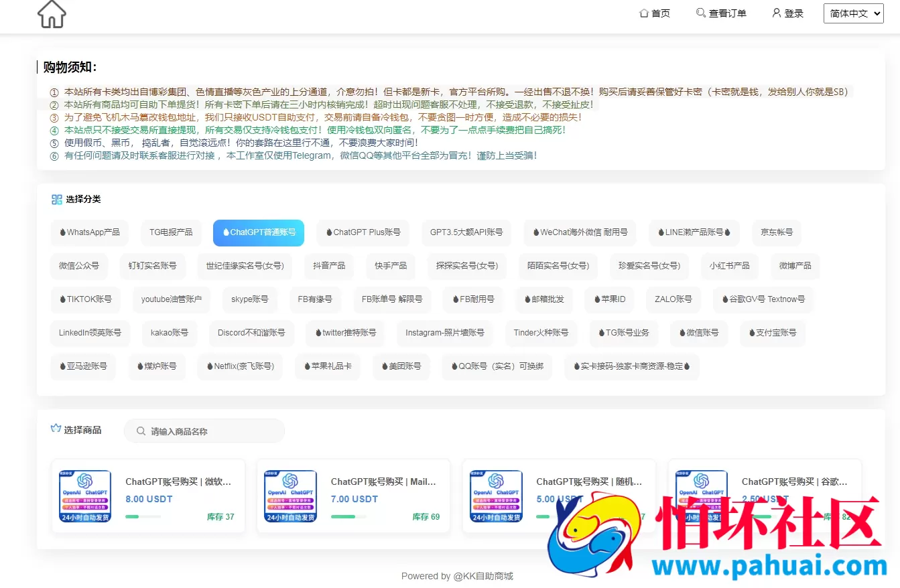Select the TG电报产品 category
Screen dimensions: 900x588
(171, 232)
